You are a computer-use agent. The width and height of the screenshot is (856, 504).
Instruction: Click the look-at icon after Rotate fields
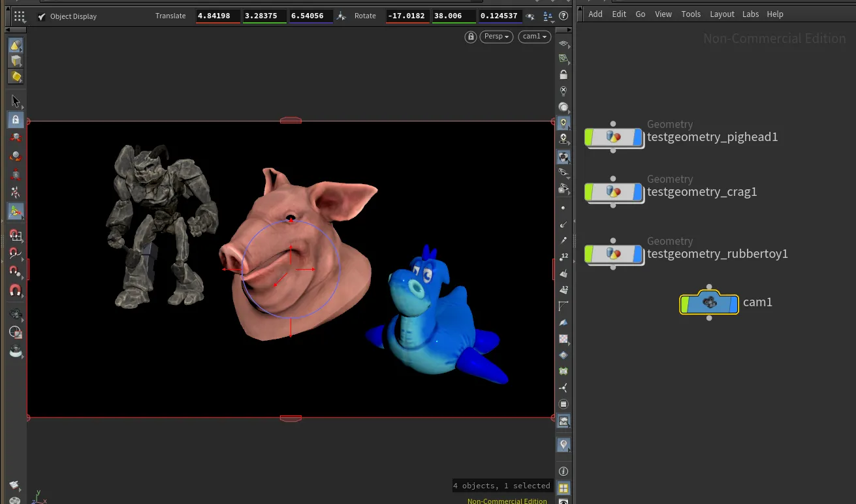531,16
